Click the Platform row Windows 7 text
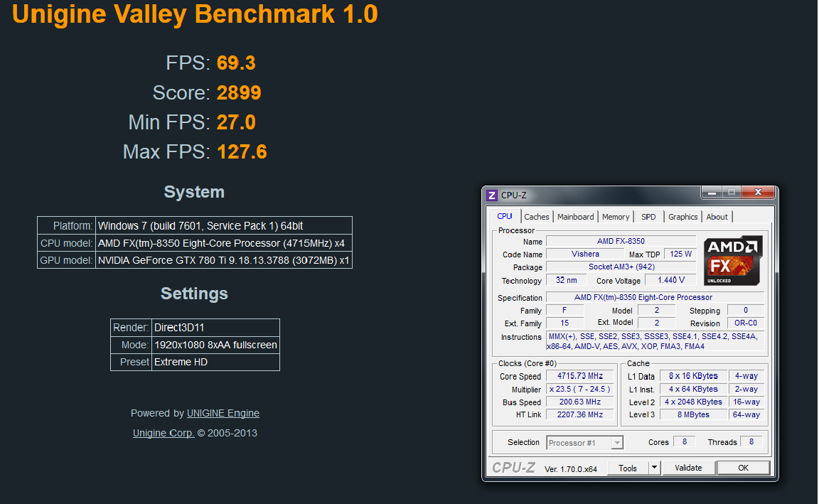Image resolution: width=819 pixels, height=504 pixels. pos(200,226)
